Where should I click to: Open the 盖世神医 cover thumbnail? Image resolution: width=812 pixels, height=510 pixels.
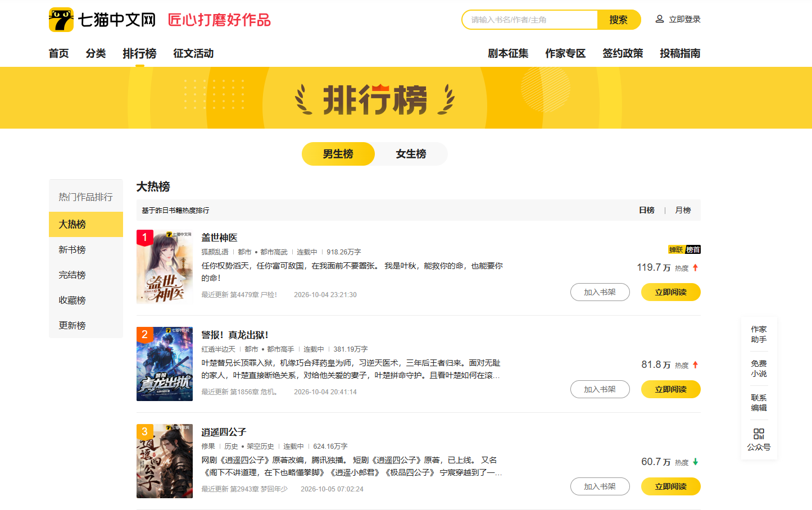[x=165, y=267]
